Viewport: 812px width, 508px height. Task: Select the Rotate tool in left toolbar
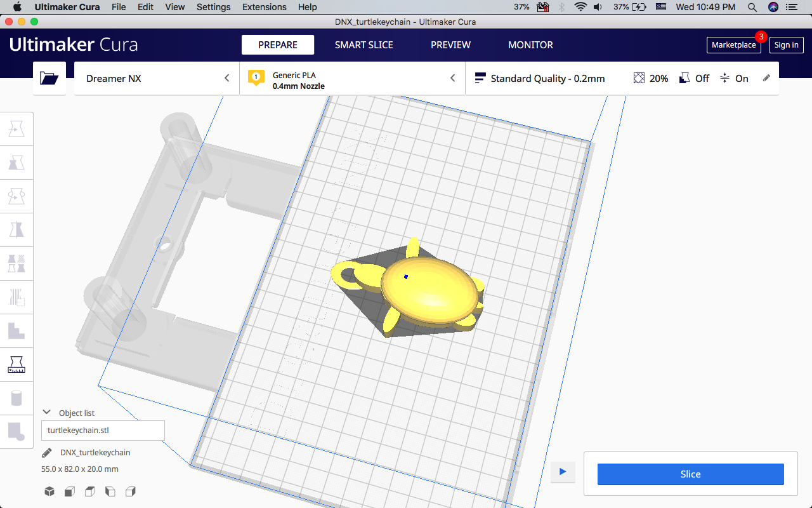point(16,197)
